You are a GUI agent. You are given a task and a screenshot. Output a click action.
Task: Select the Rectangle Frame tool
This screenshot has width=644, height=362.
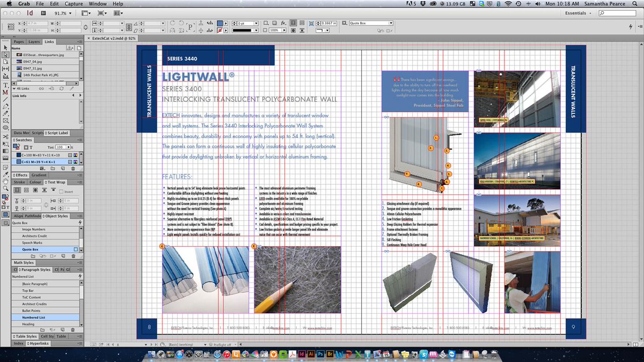[5, 121]
